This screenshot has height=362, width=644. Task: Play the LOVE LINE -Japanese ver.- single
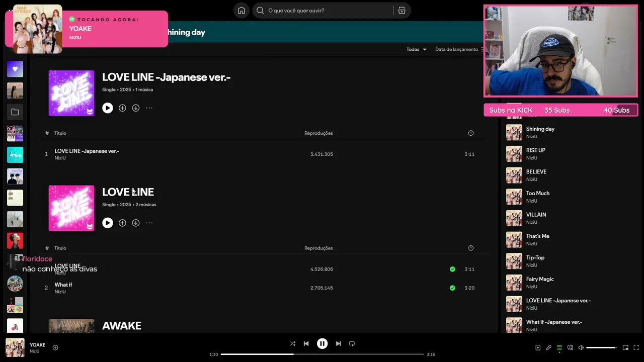108,108
